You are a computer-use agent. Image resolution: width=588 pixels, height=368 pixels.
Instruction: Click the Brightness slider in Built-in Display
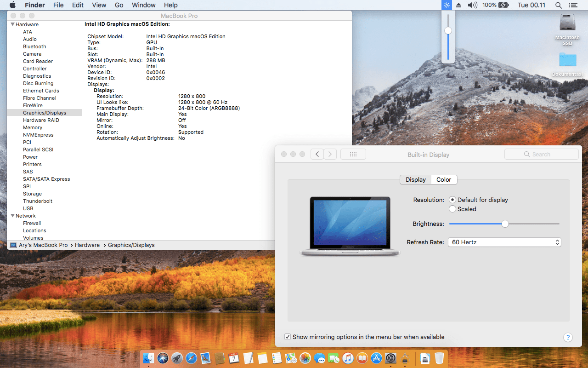tap(505, 224)
